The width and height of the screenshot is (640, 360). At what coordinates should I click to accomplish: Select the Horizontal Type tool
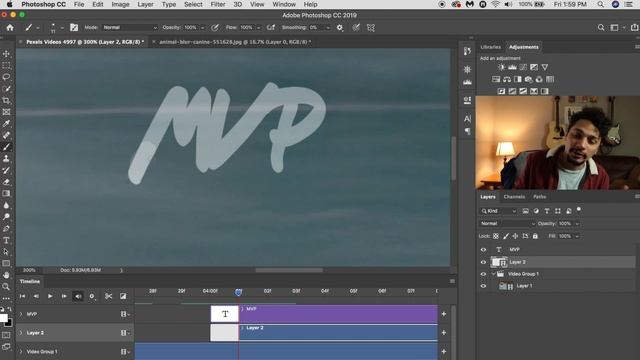6,240
